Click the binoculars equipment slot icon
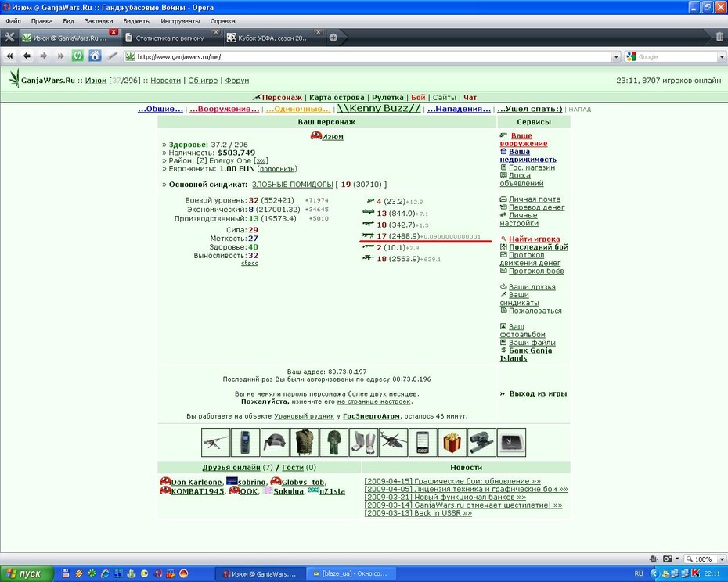Screen dimensions: 728x582 point(481,442)
